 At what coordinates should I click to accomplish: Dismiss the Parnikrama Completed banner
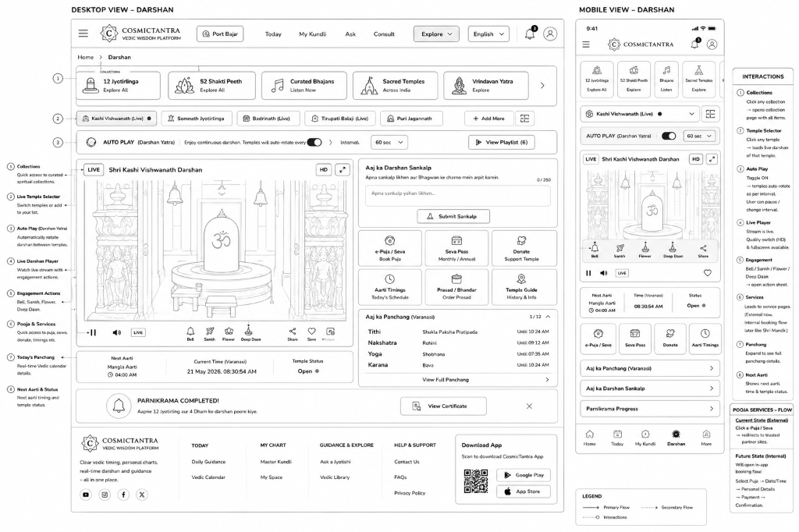[x=529, y=406]
